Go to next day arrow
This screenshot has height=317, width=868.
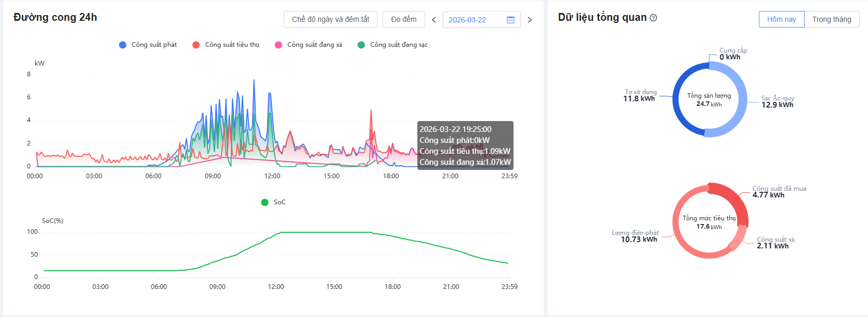(530, 20)
